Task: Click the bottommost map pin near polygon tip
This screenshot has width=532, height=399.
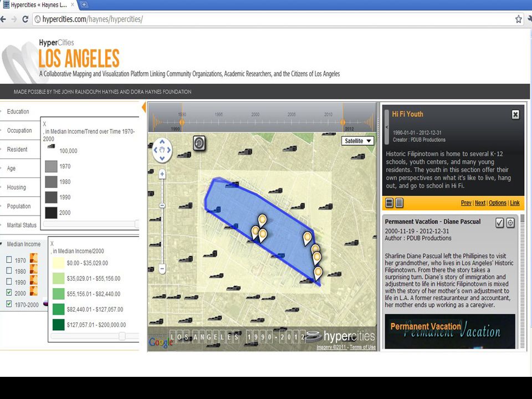Action: pos(318,273)
